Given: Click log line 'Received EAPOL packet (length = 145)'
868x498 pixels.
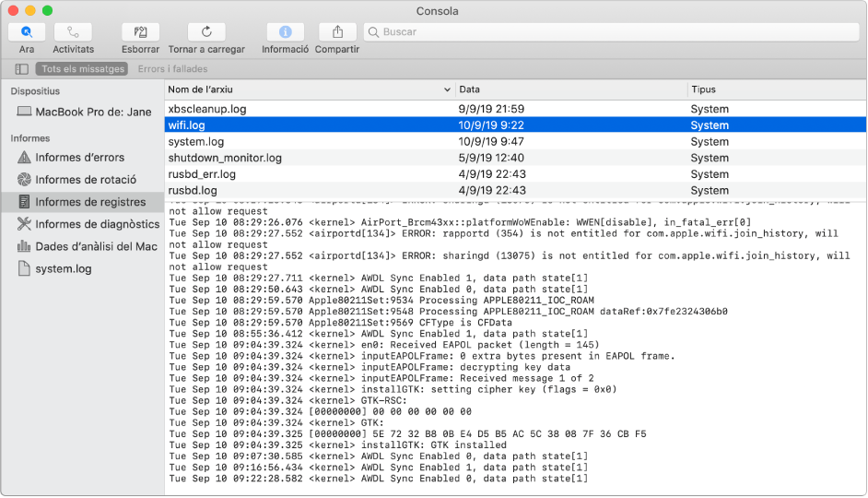Looking at the screenshot, I should (384, 345).
